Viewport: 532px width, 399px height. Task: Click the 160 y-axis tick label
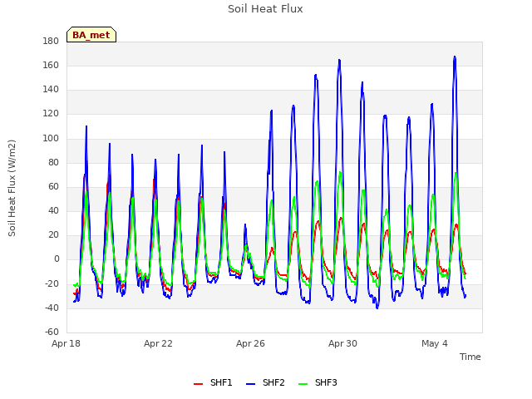click(51, 65)
